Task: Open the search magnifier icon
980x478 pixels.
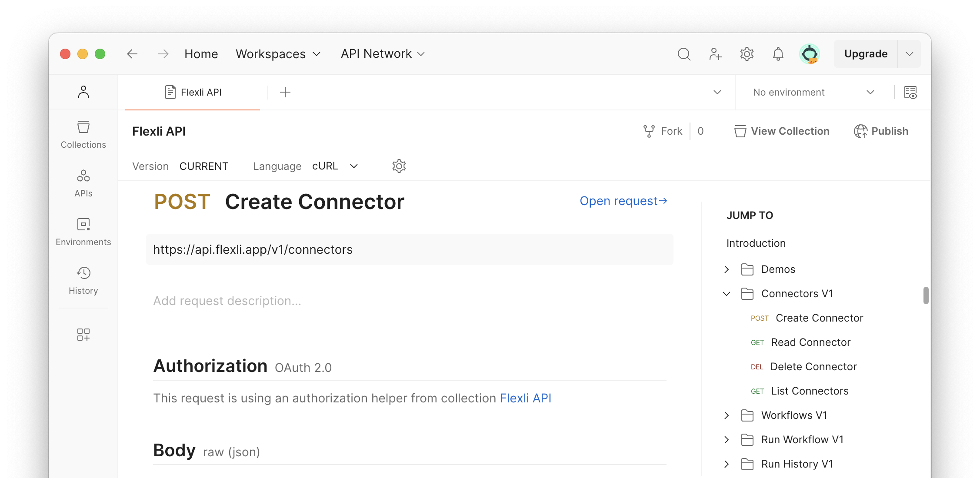Action: click(684, 54)
